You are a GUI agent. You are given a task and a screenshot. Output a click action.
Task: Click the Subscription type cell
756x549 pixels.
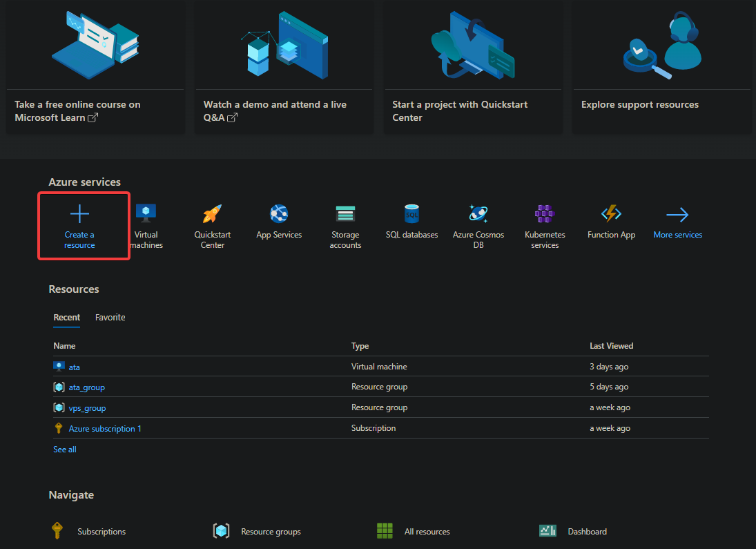[x=374, y=428]
